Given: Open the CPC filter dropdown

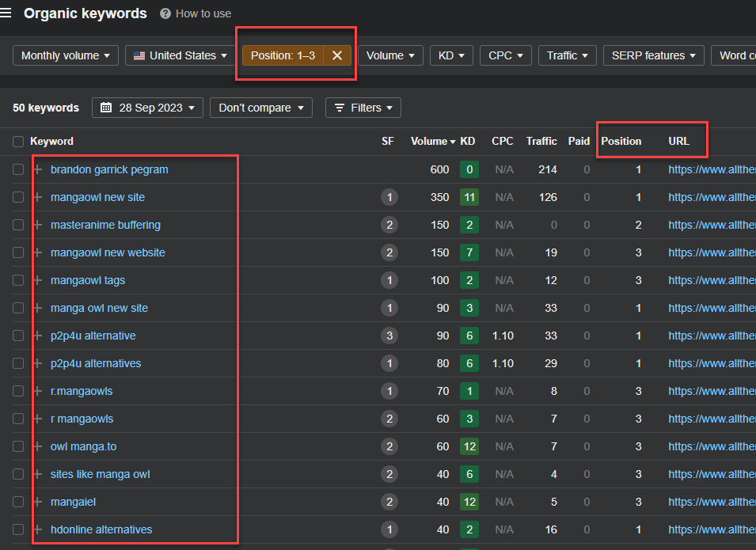Looking at the screenshot, I should click(506, 55).
